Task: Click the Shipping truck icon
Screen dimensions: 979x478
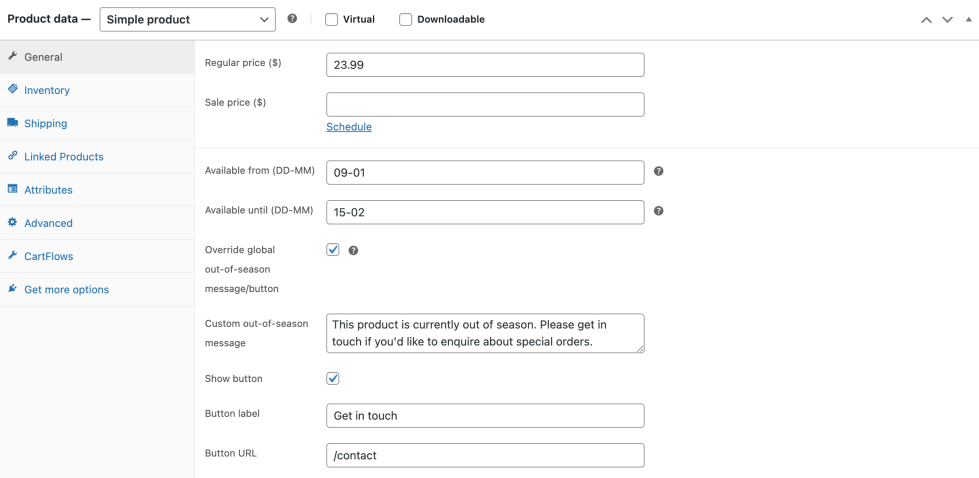Action: point(12,123)
